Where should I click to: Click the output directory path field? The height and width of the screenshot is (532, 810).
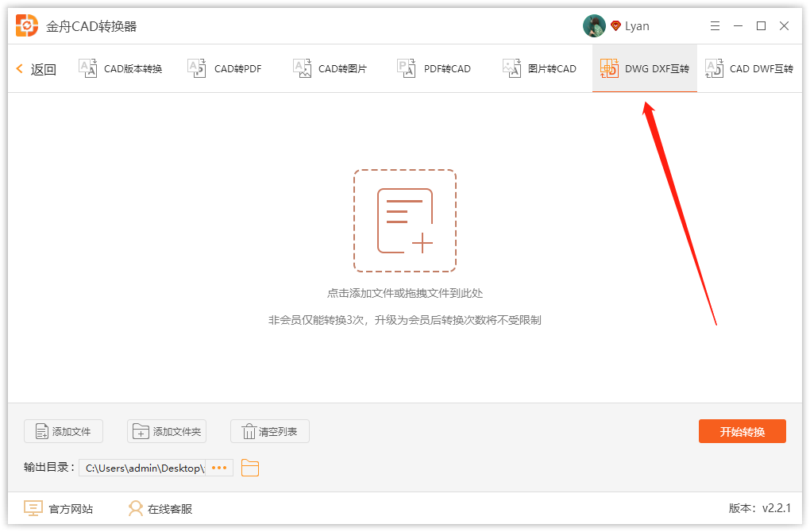click(143, 468)
